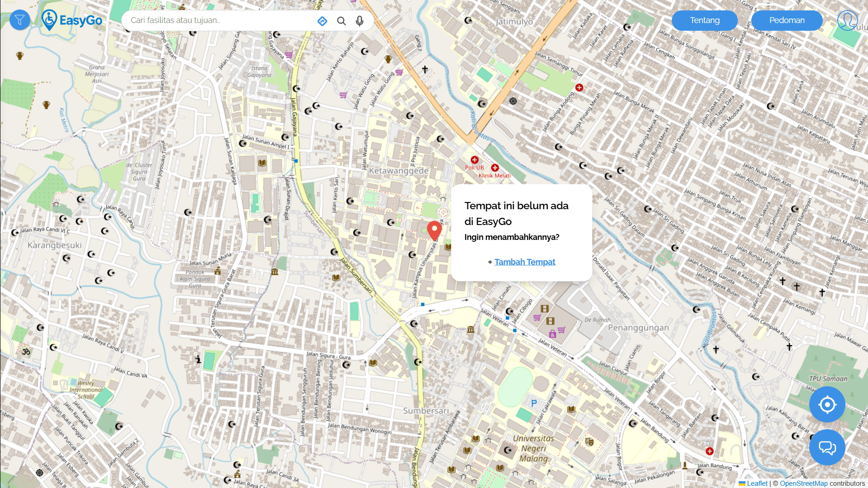Click the magnifier search icon
This screenshot has width=868, height=488.
coord(341,21)
